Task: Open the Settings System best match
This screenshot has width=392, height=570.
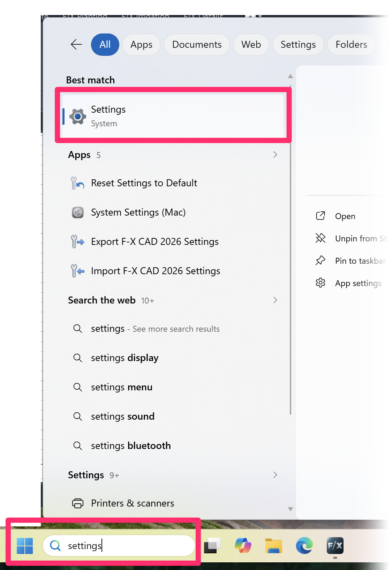Action: pos(173,116)
